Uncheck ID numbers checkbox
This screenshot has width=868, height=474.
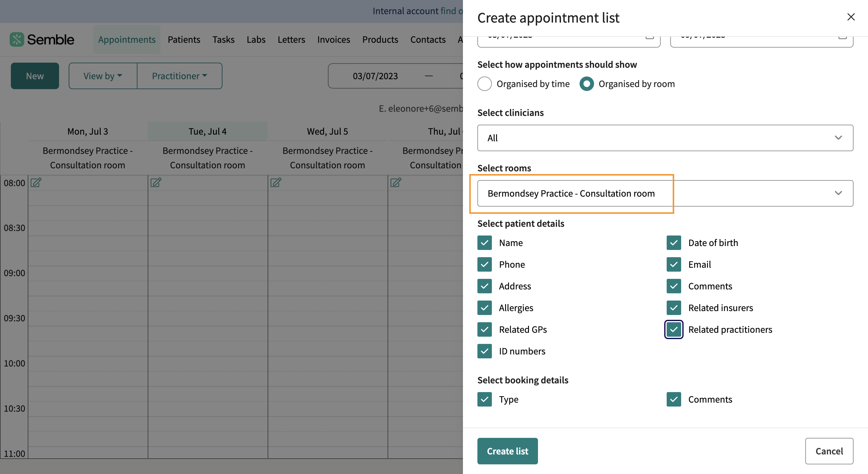(x=485, y=351)
